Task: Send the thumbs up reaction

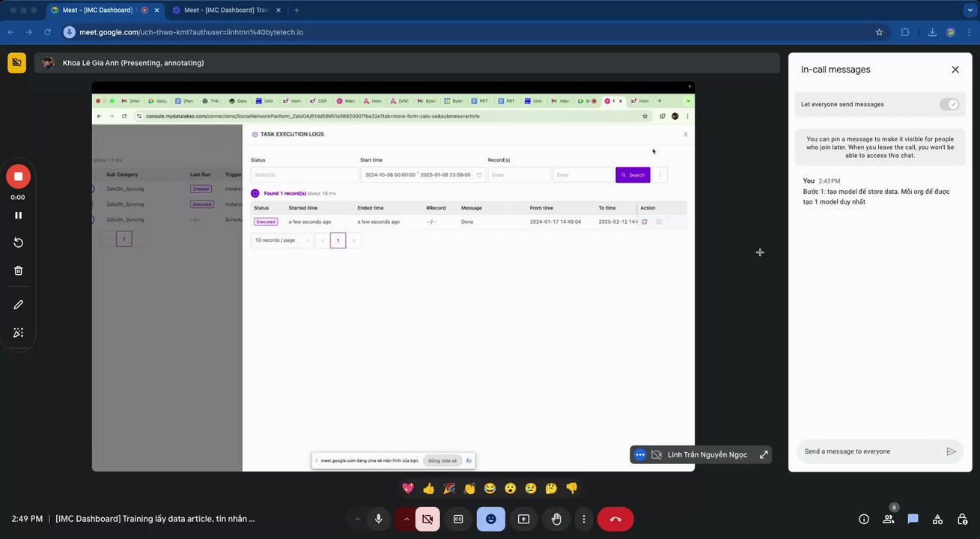Action: [428, 488]
